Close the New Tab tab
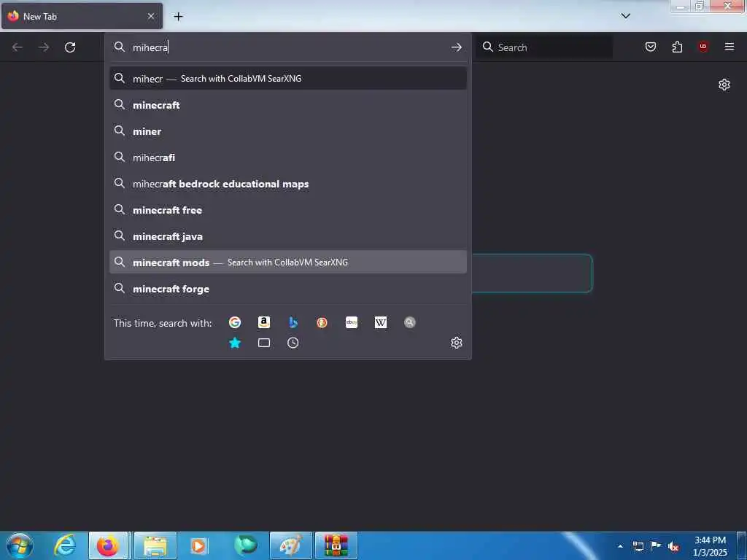 (151, 16)
